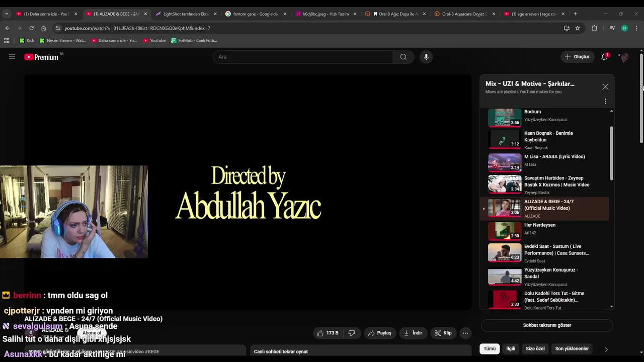Open Mix playlist three-dot options
This screenshot has height=362, width=644.
pyautogui.click(x=605, y=101)
